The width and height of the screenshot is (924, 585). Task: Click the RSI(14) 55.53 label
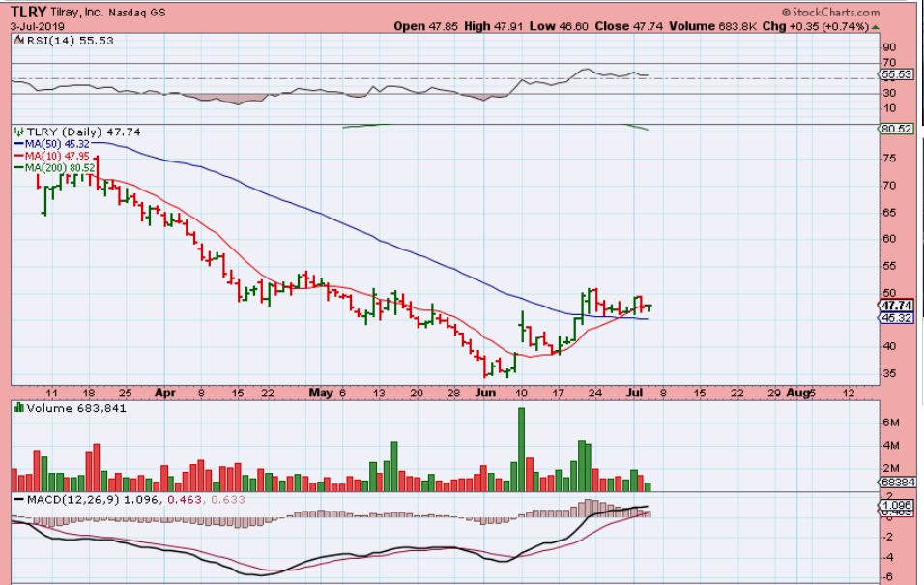click(x=71, y=40)
